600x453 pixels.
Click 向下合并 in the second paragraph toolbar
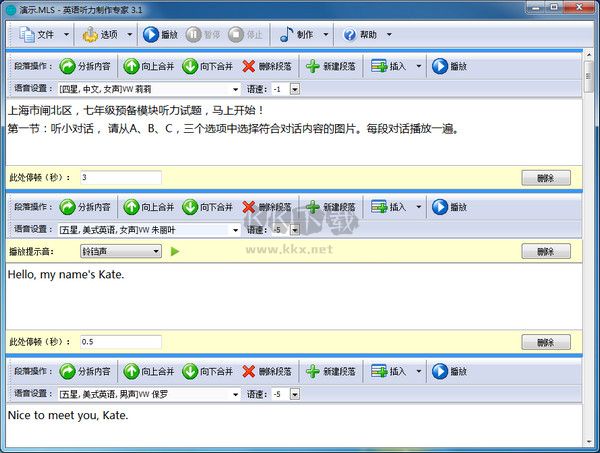[x=207, y=207]
